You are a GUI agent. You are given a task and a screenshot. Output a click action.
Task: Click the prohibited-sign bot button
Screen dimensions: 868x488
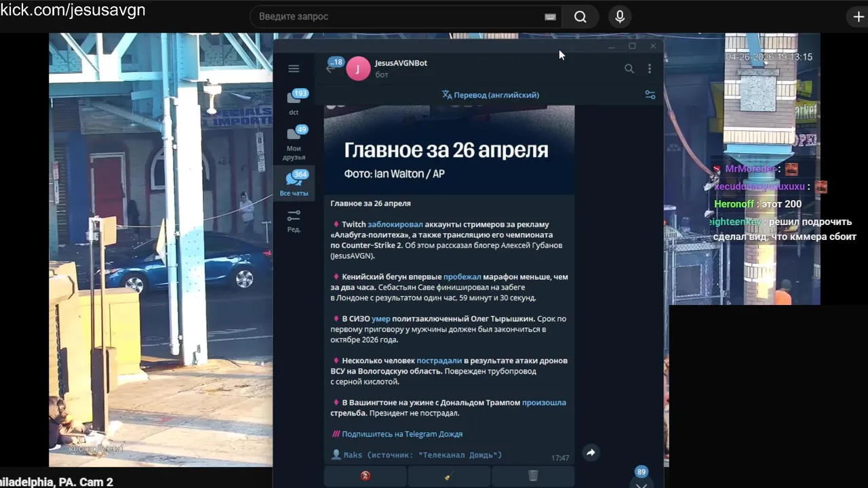pyautogui.click(x=366, y=476)
